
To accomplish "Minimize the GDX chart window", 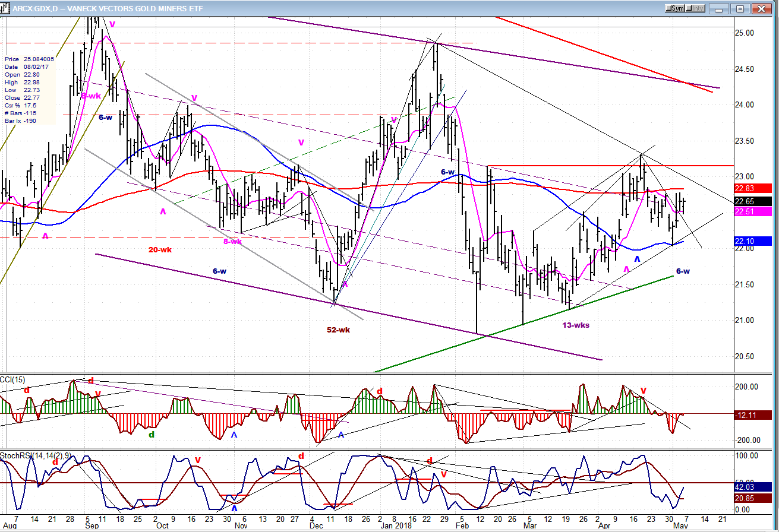I will [x=720, y=8].
